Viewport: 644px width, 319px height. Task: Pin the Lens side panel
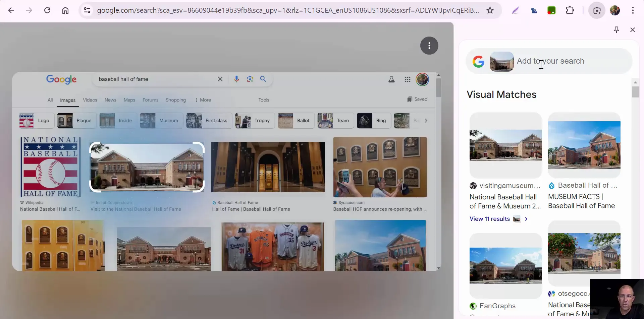click(x=616, y=30)
